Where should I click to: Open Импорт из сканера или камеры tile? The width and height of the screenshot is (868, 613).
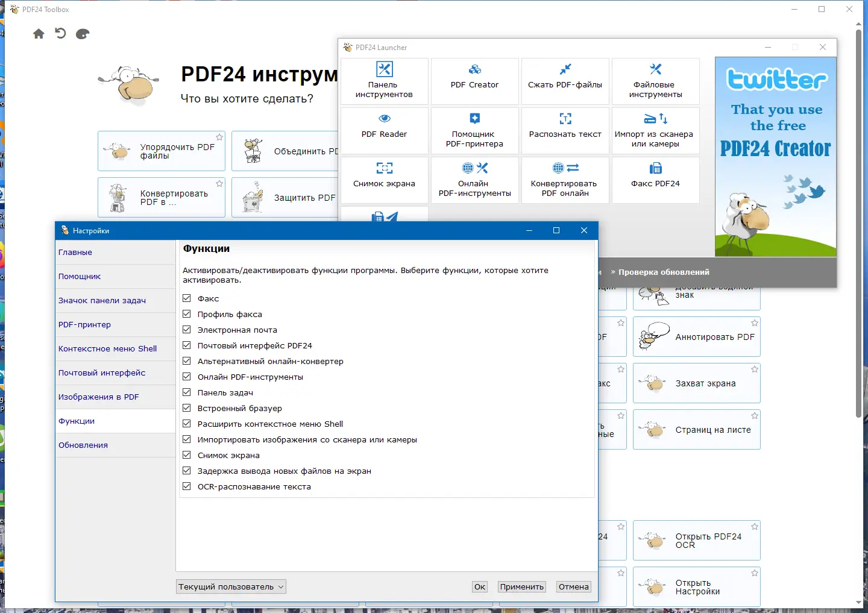click(656, 131)
